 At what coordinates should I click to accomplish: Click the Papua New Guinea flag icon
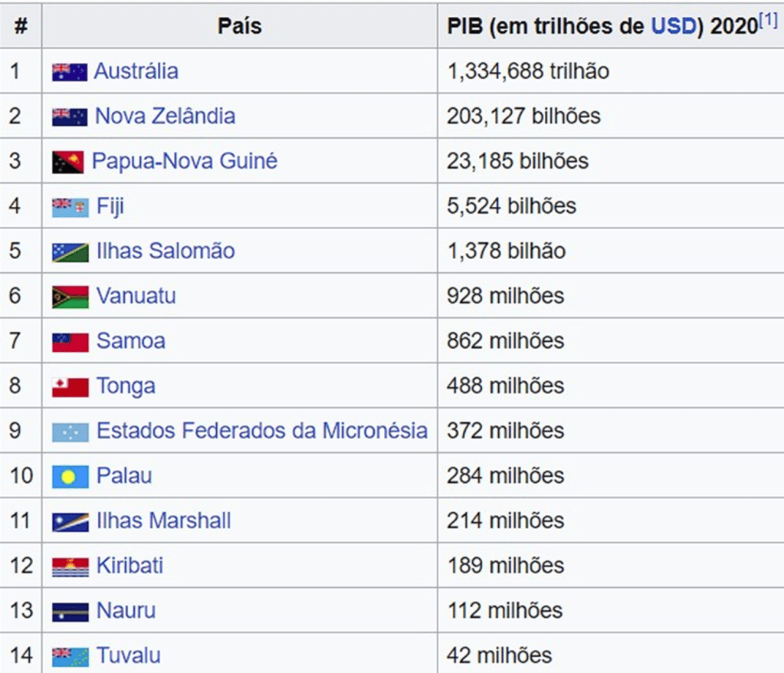[x=68, y=162]
